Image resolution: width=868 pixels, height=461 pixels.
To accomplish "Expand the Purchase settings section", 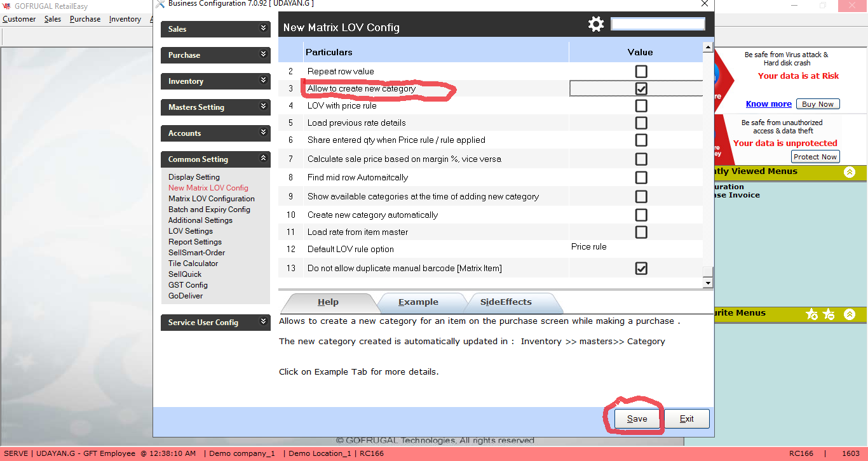I will click(x=215, y=55).
